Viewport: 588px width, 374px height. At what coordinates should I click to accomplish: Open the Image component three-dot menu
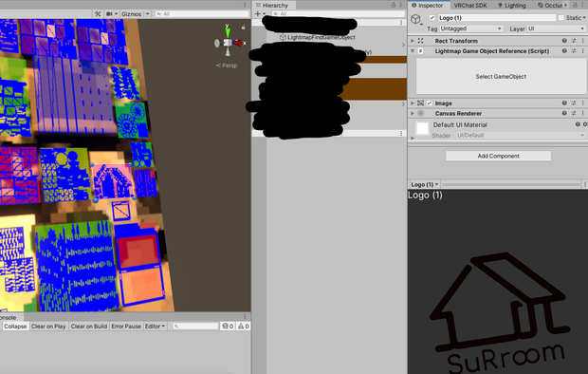point(583,103)
